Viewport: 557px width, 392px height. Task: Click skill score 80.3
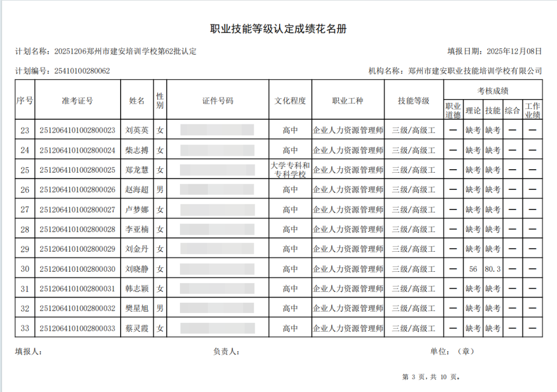coord(493,269)
